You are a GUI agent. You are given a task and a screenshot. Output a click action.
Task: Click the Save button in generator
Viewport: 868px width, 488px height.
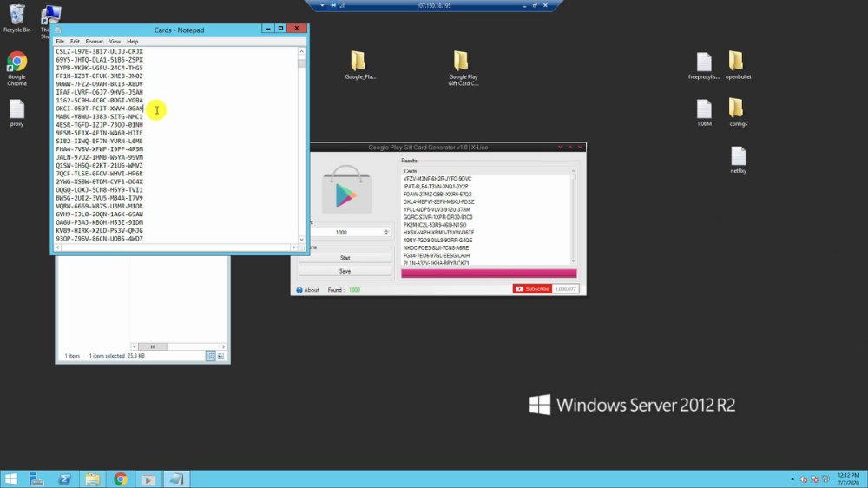click(x=345, y=272)
